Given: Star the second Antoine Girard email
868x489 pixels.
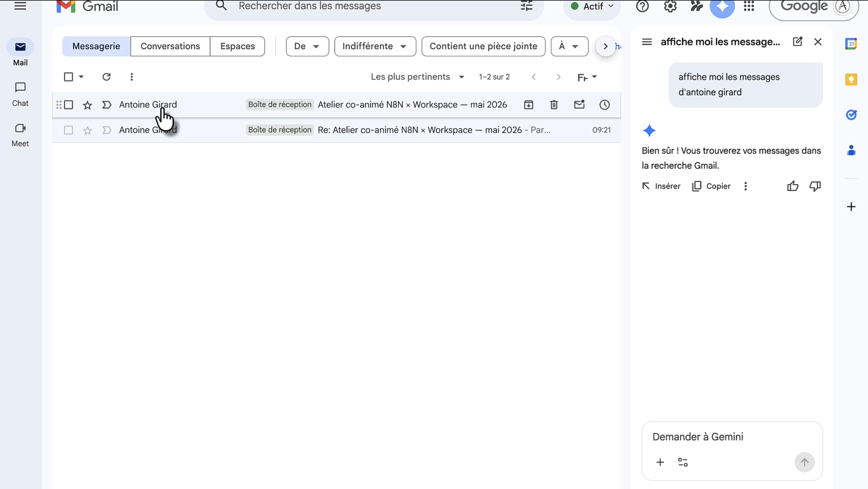Looking at the screenshot, I should [x=87, y=130].
